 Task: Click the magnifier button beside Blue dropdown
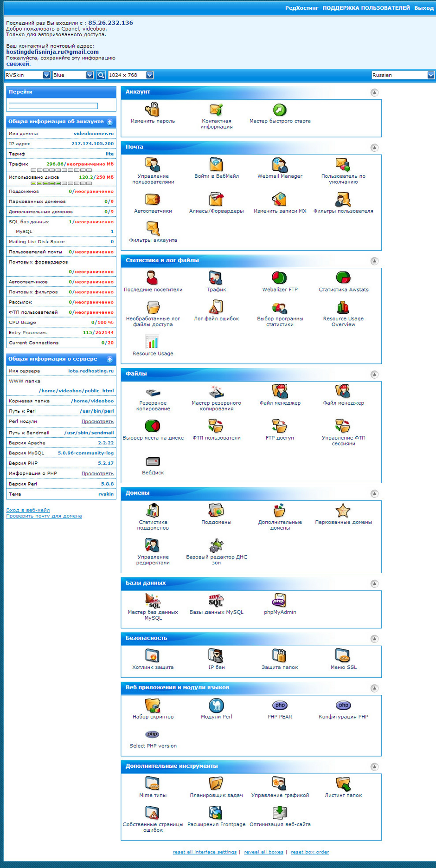point(101,75)
